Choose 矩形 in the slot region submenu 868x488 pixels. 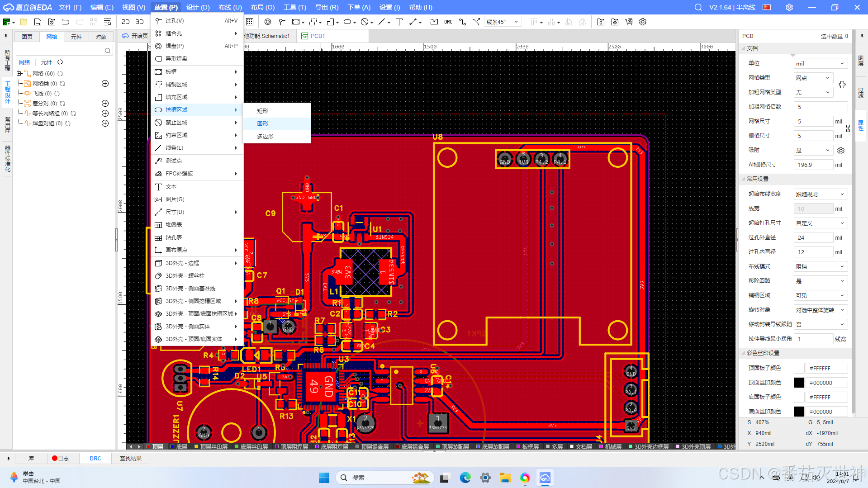point(277,111)
